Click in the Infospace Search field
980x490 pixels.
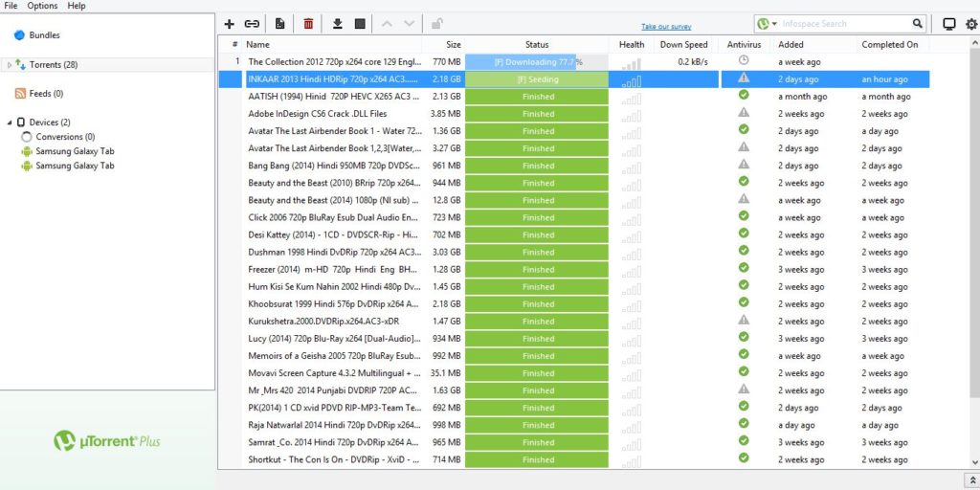845,24
